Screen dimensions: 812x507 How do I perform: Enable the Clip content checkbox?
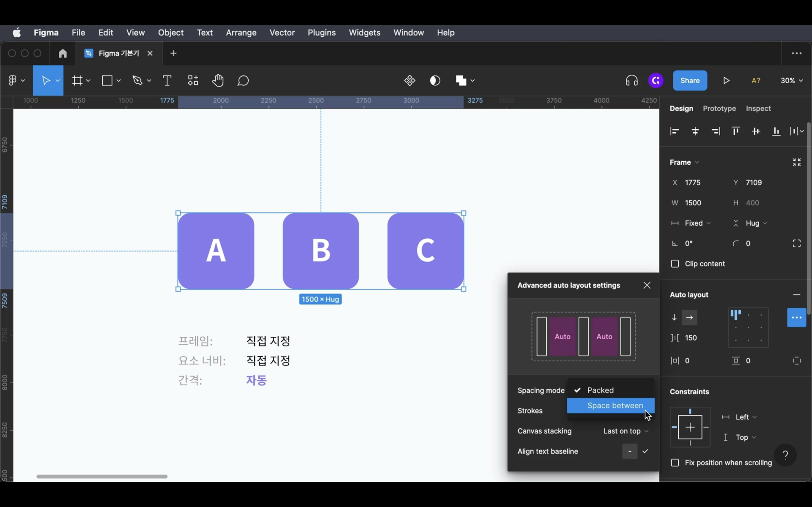pos(675,264)
